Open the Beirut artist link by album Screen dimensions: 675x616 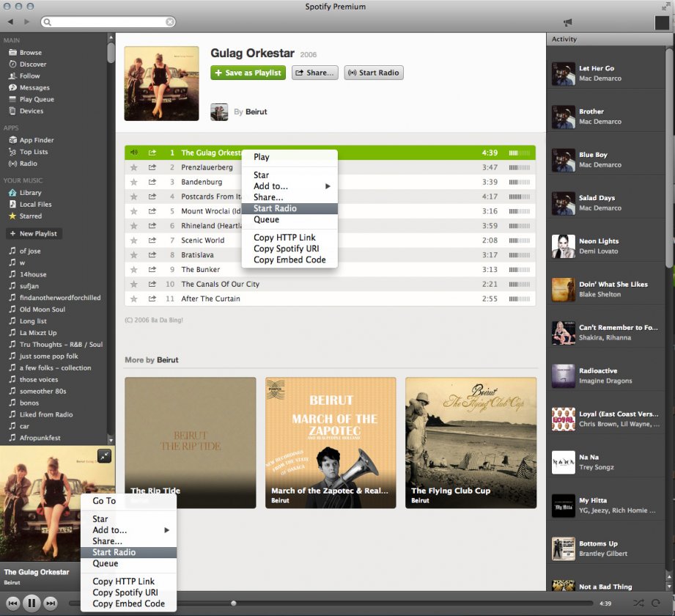(256, 111)
